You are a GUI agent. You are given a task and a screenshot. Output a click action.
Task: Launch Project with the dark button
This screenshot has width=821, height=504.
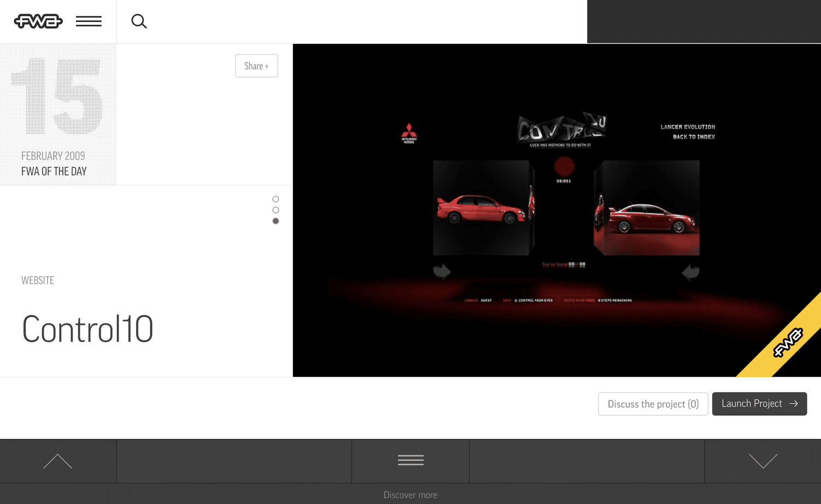759,404
